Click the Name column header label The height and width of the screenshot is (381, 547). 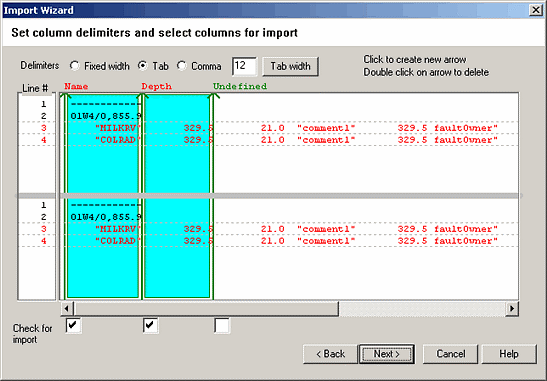click(x=76, y=86)
